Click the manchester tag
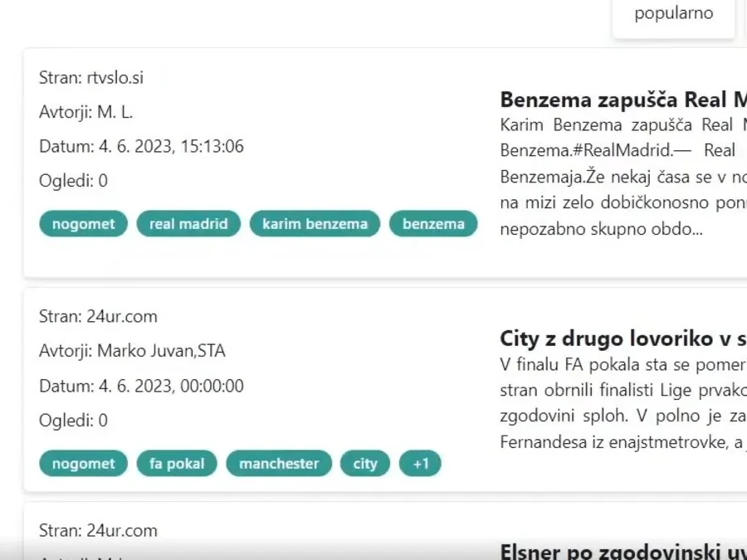 click(279, 463)
